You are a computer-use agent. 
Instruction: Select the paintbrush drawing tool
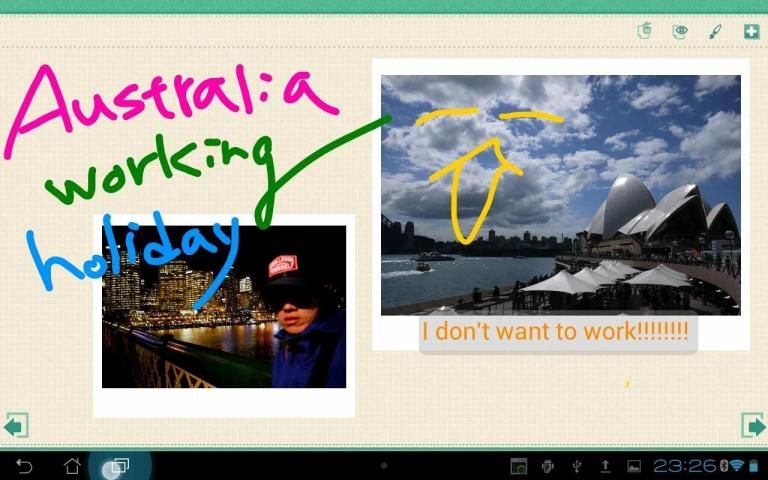715,31
